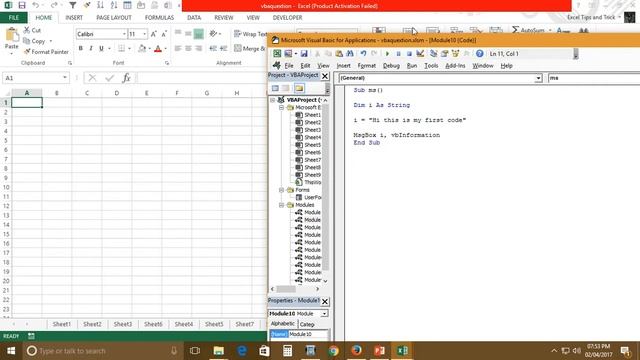Switch to the DEVELOPER ribbon tab
Image resolution: width=640 pixels, height=360 pixels.
click(x=287, y=18)
